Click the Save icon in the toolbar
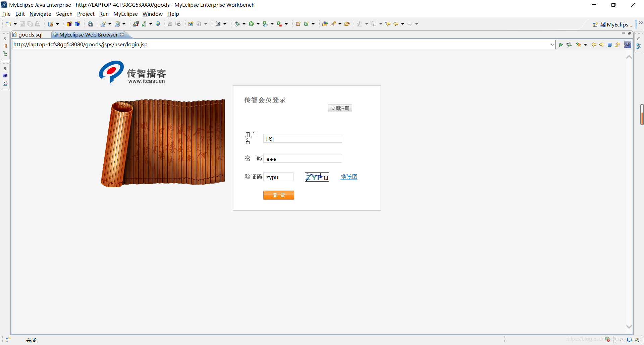644x345 pixels. (22, 23)
